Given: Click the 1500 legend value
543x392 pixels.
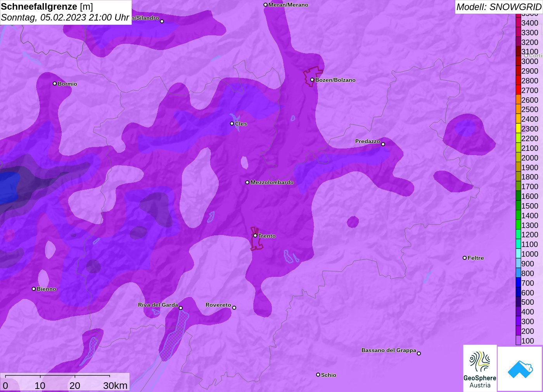Looking at the screenshot, I should 530,206.
